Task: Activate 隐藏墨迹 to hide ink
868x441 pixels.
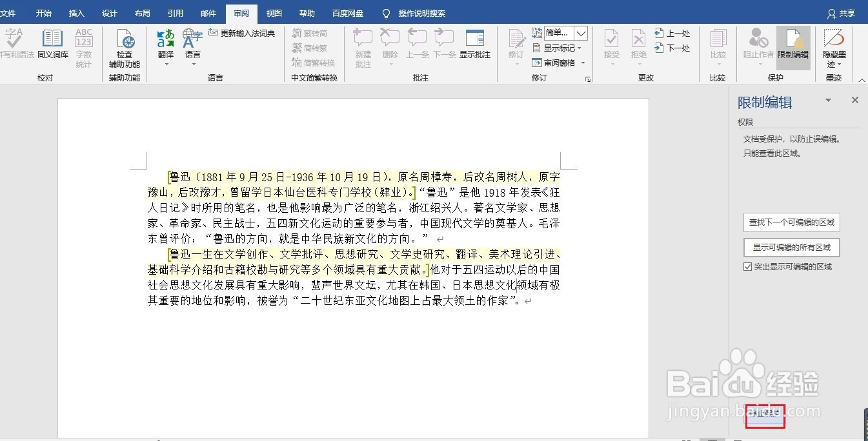Action: (x=833, y=45)
